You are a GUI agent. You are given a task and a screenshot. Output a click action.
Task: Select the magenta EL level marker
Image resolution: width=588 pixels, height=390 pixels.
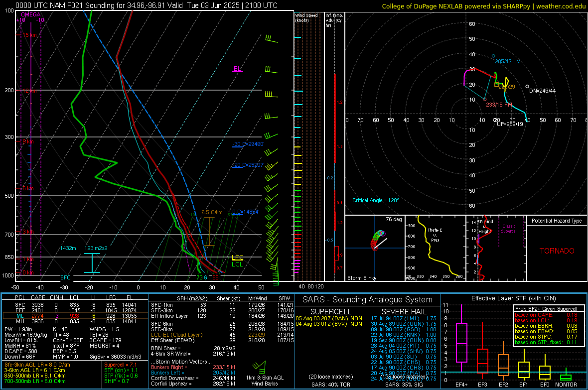[x=237, y=69]
